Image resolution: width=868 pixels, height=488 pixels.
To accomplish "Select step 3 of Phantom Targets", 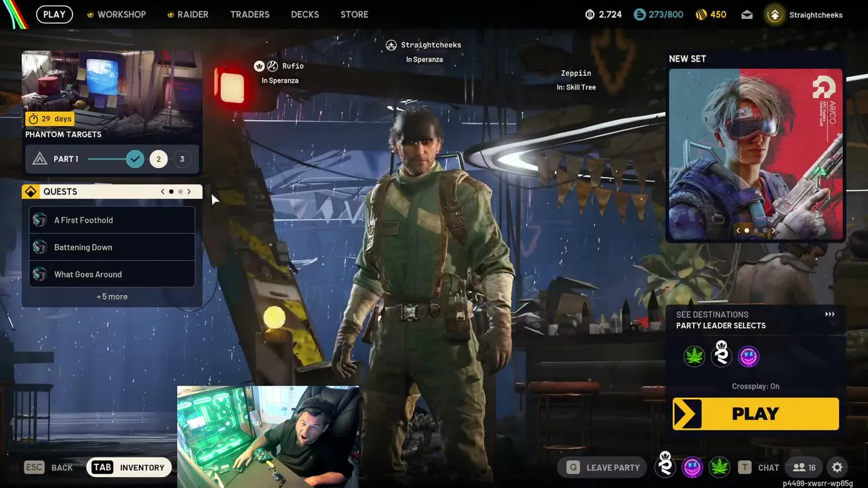I will tap(182, 159).
